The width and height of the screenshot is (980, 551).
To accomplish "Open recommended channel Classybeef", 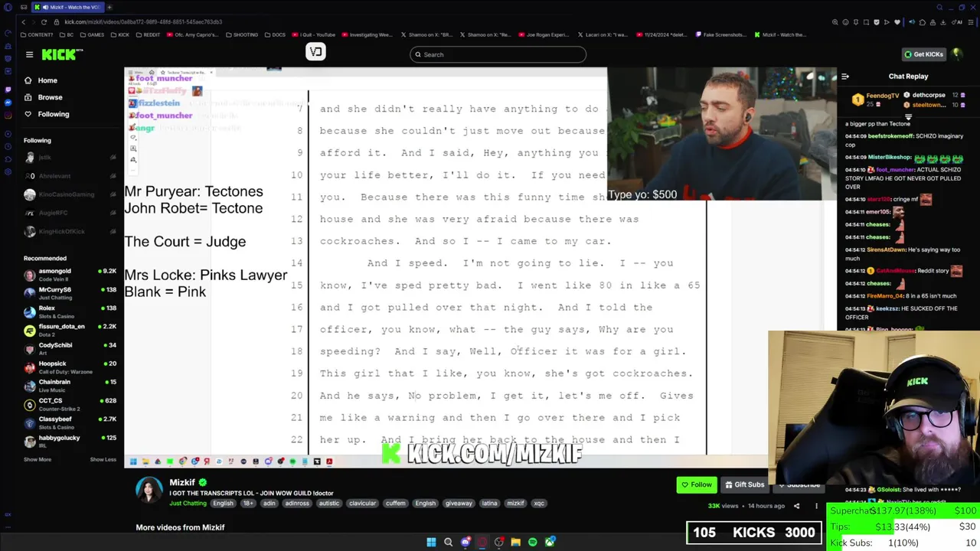I will pos(69,422).
